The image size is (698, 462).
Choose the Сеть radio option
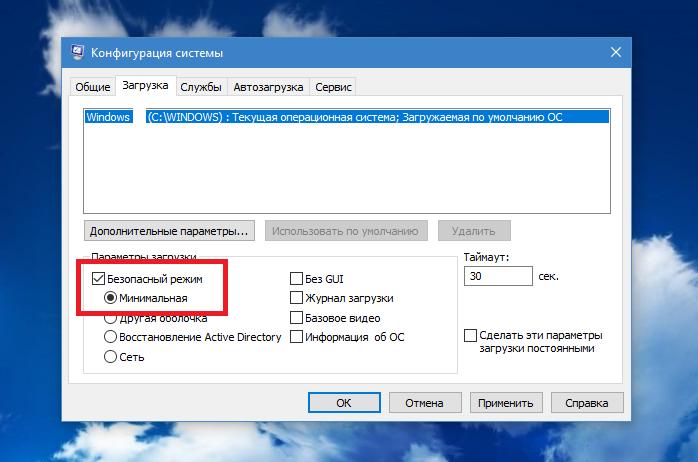click(x=110, y=357)
